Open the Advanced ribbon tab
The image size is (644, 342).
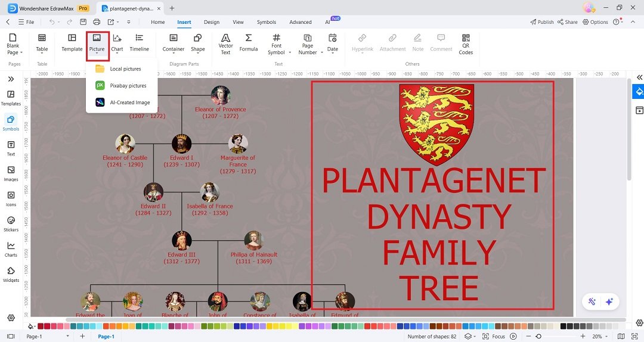coord(300,22)
